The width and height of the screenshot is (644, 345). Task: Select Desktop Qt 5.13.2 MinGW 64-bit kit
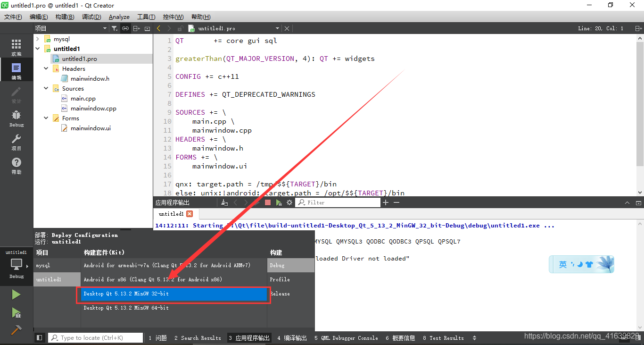click(174, 308)
